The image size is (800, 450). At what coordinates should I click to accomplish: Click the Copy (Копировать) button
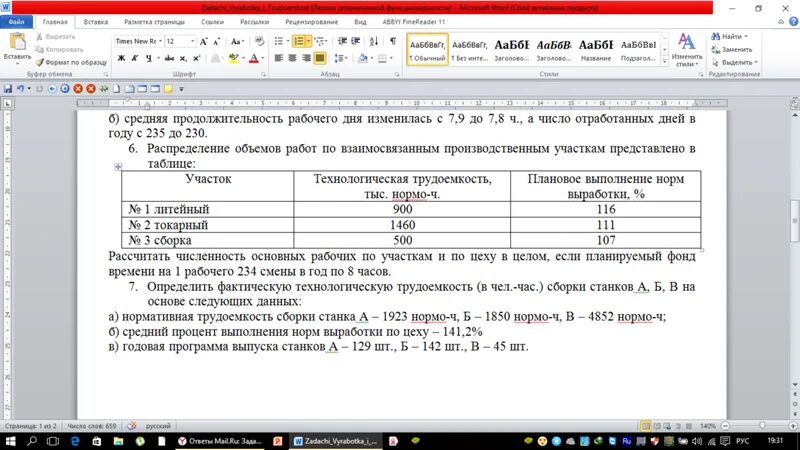[x=59, y=49]
